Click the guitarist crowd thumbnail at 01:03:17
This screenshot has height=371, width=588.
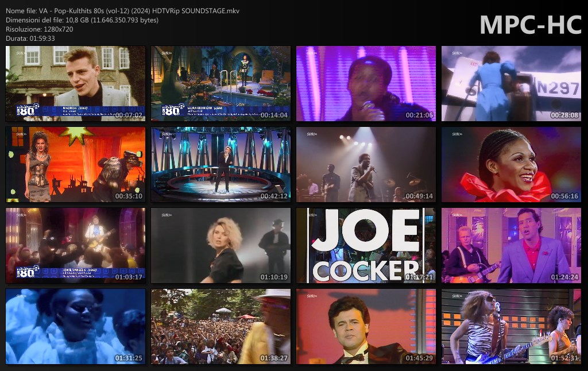pos(75,245)
